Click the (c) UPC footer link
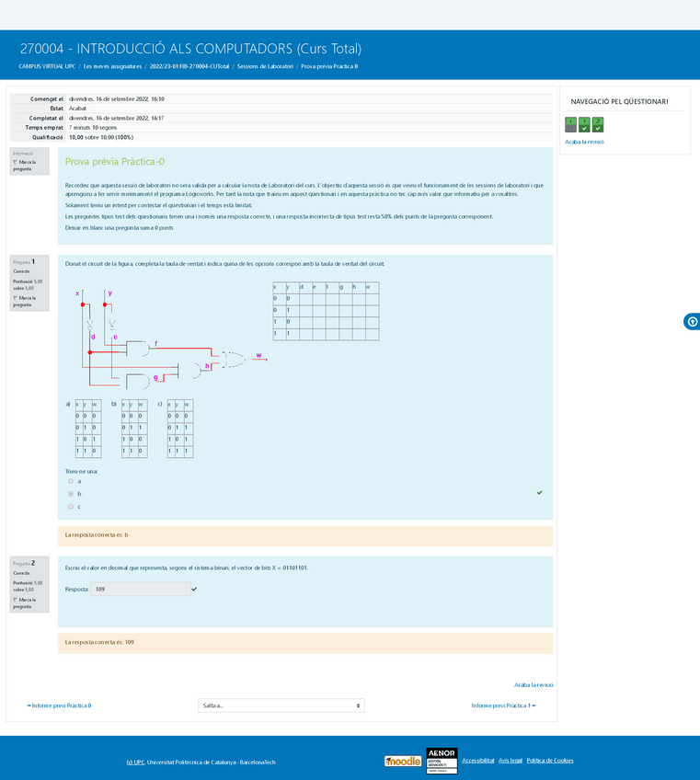This screenshot has height=780, width=700. 135,763
